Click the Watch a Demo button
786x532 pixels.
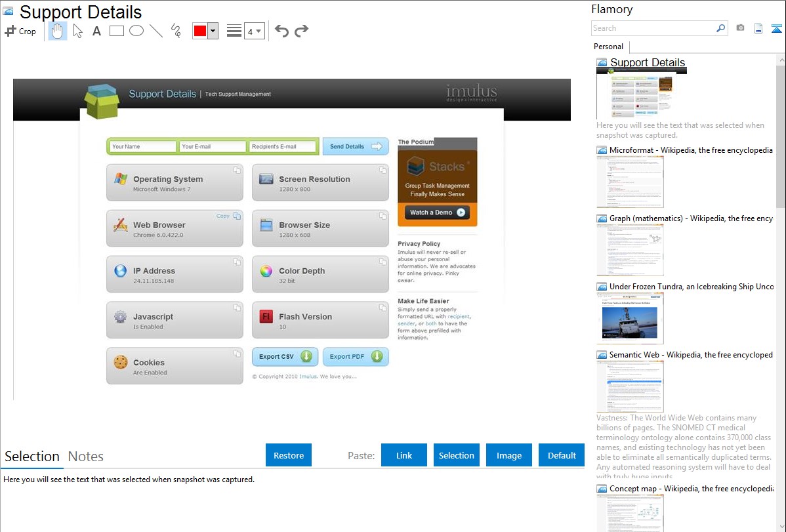click(x=437, y=212)
